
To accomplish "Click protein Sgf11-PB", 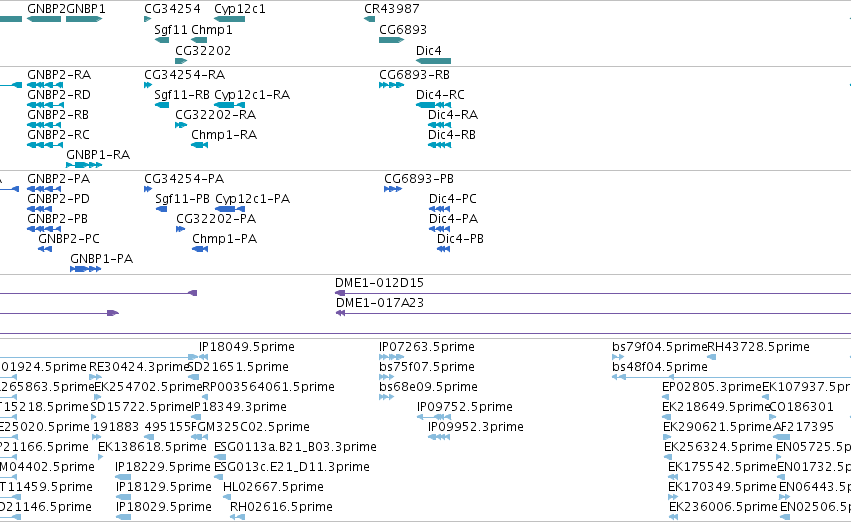I will pos(182,199).
